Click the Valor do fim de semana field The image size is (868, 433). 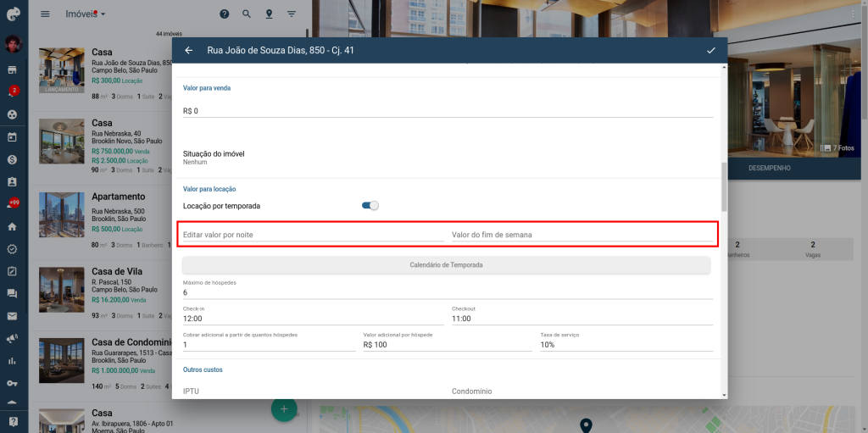[582, 235]
